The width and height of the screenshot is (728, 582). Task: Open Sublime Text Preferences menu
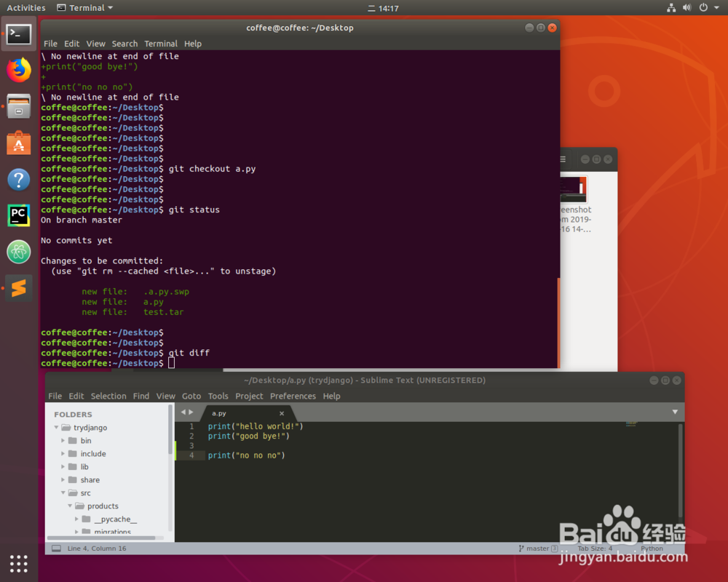(293, 396)
